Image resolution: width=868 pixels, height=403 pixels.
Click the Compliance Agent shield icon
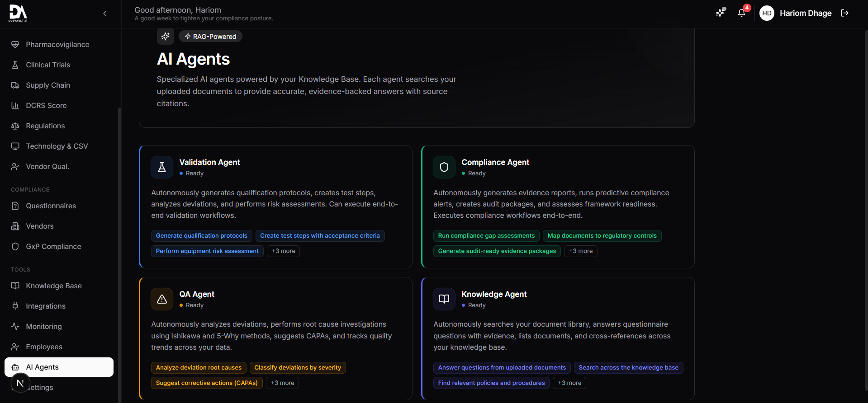pos(444,167)
